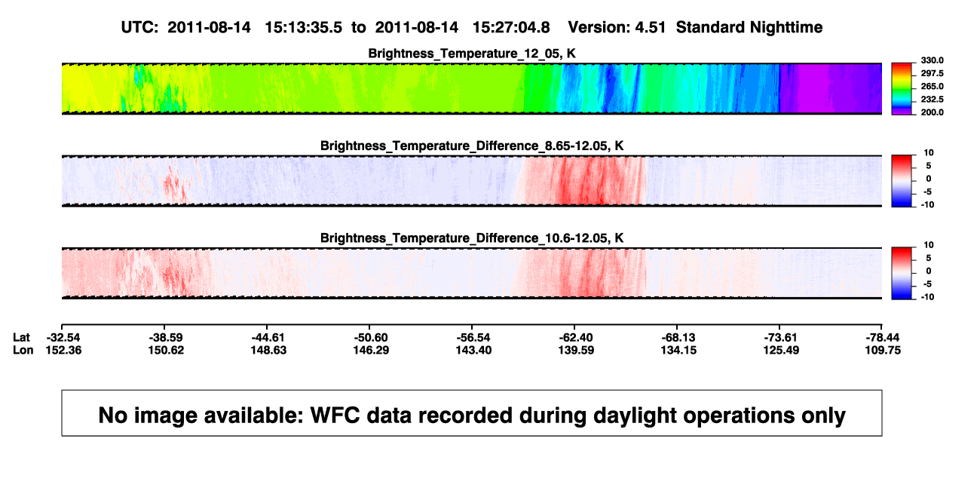
Task: Click the 12.05 brightness temperature swath image
Action: [472, 88]
